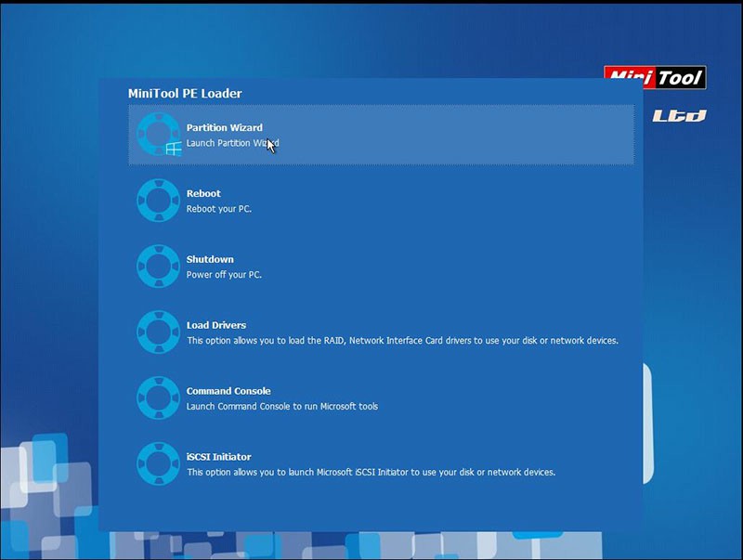Click the Command Console icon
The image size is (743, 560).
[158, 398]
